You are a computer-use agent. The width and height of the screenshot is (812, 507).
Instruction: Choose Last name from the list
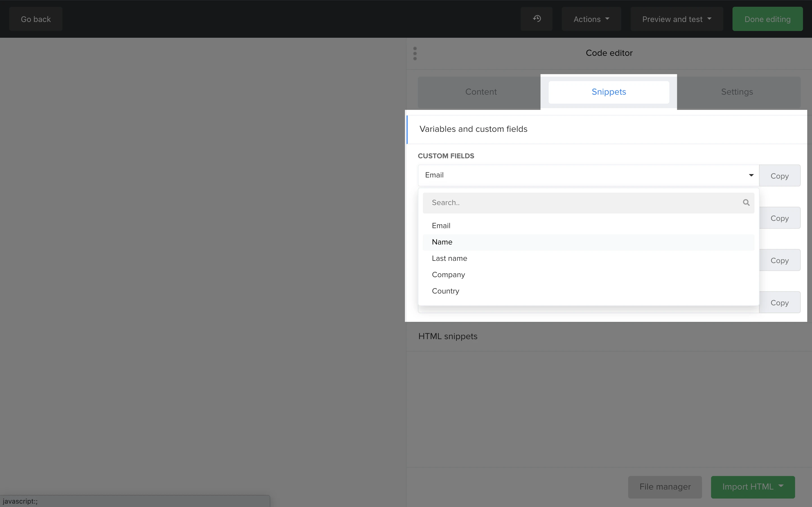click(449, 259)
